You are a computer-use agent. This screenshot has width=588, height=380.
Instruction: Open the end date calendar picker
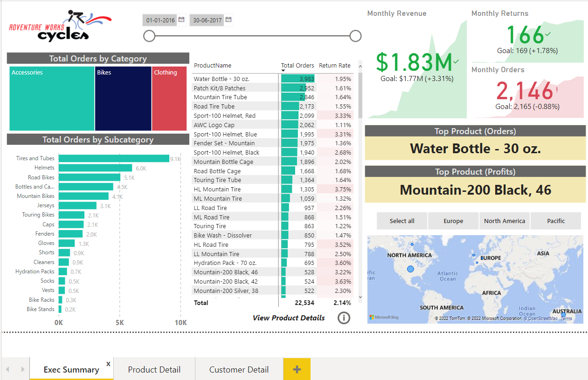[228, 20]
